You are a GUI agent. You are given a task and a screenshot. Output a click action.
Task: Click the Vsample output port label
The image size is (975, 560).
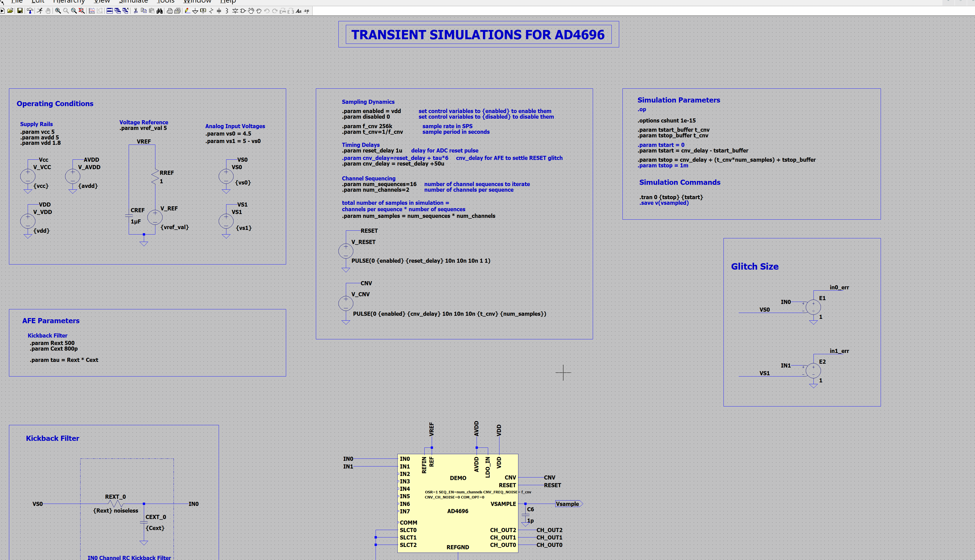click(x=569, y=504)
